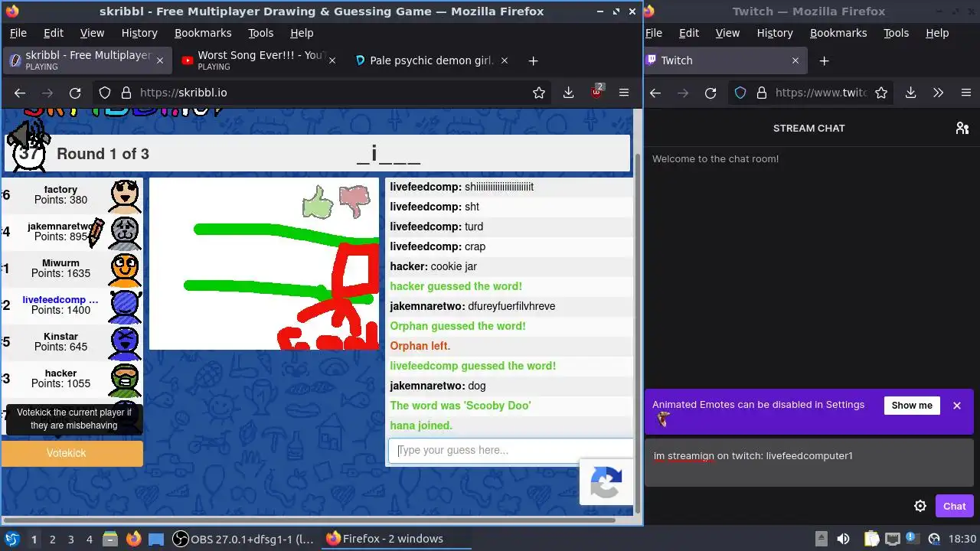Open downloads in the skribbl Firefox window
The height and width of the screenshot is (551, 980).
(568, 93)
